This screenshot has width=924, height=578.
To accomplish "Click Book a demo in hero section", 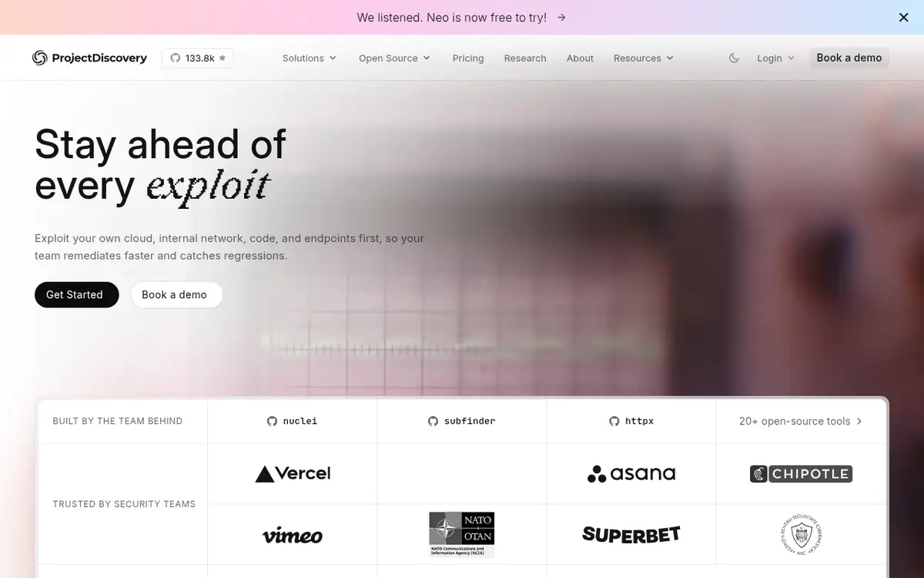I will click(176, 294).
